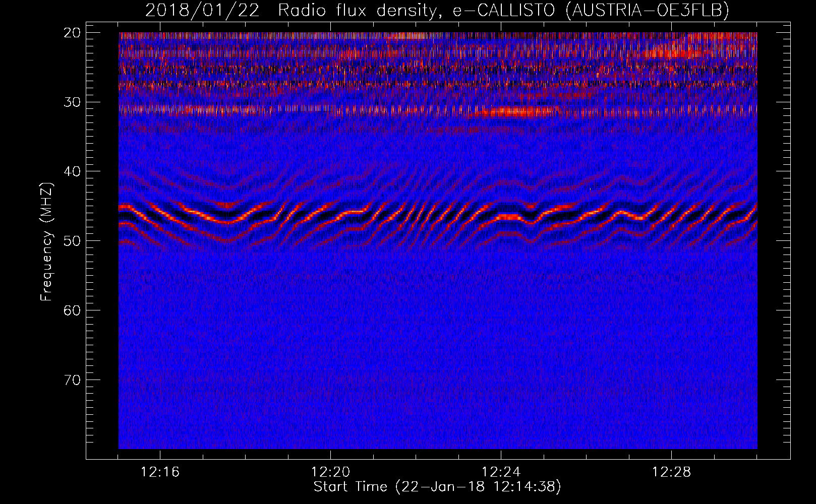Select the Frequency (MHZ) axis label
The height and width of the screenshot is (504, 816).
click(x=46, y=242)
